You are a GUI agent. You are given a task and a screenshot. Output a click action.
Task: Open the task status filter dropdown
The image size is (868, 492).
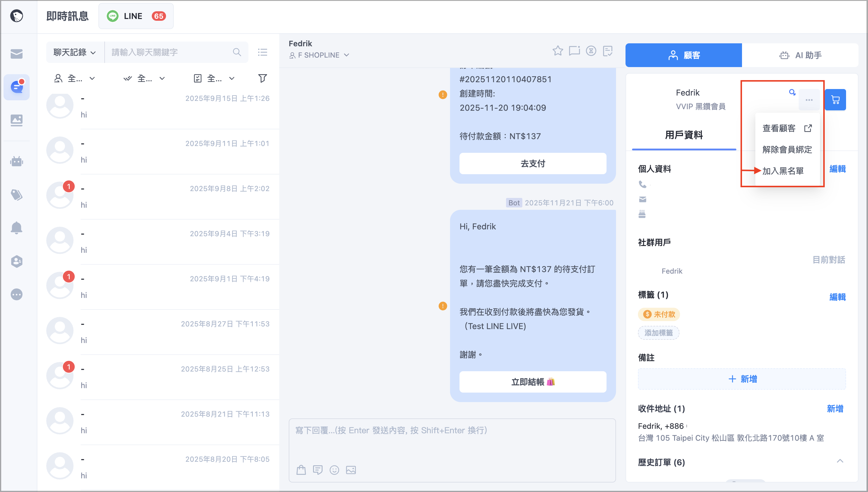[x=214, y=78]
